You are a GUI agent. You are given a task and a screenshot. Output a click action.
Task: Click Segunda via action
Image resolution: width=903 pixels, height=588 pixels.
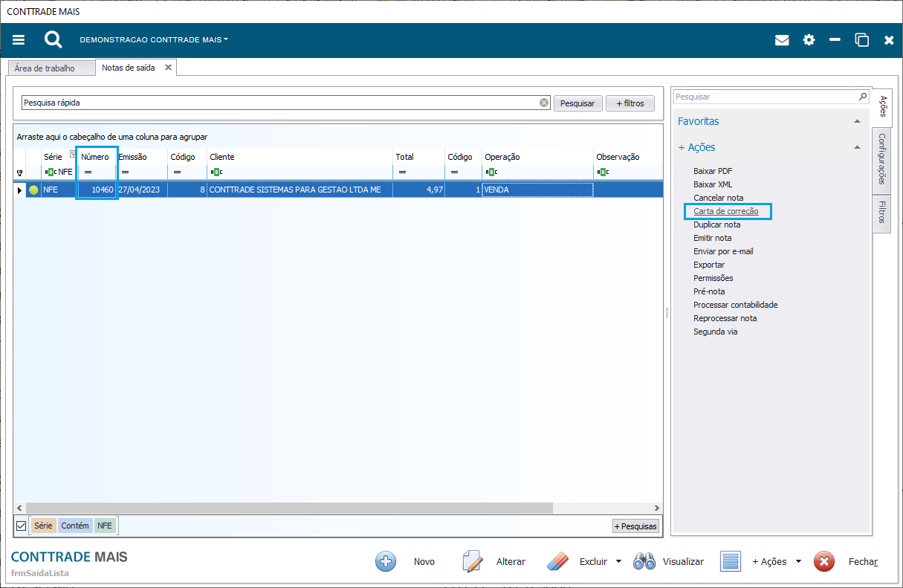coord(715,332)
